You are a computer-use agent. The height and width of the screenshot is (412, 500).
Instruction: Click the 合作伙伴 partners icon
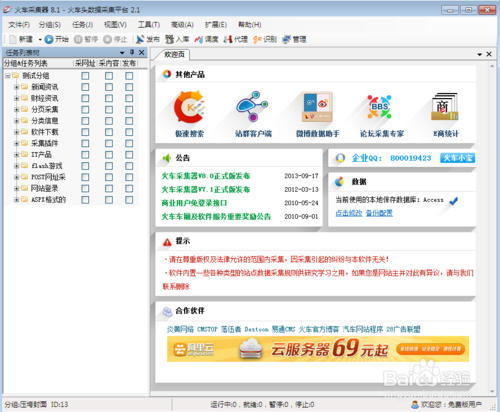[167, 311]
